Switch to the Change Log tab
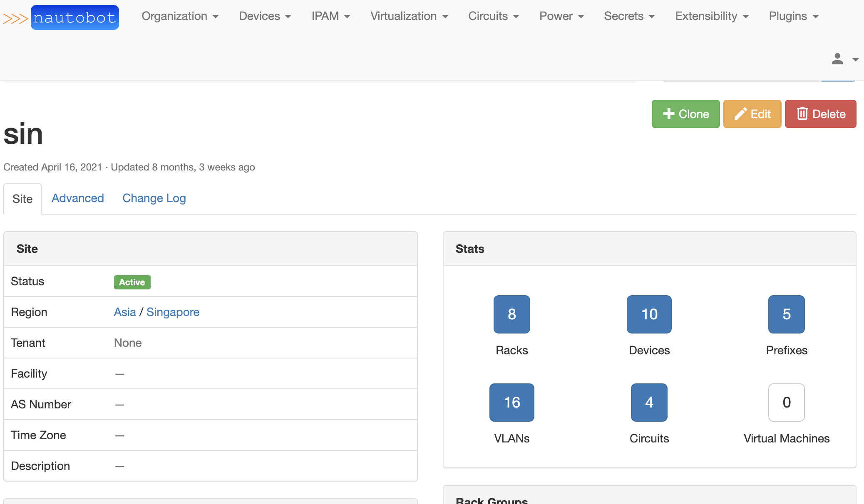This screenshot has width=864, height=504. (154, 198)
